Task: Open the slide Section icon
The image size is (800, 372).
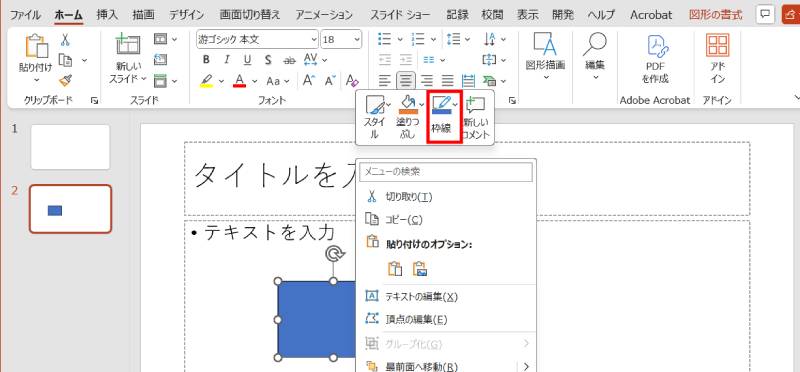Action: [161, 80]
